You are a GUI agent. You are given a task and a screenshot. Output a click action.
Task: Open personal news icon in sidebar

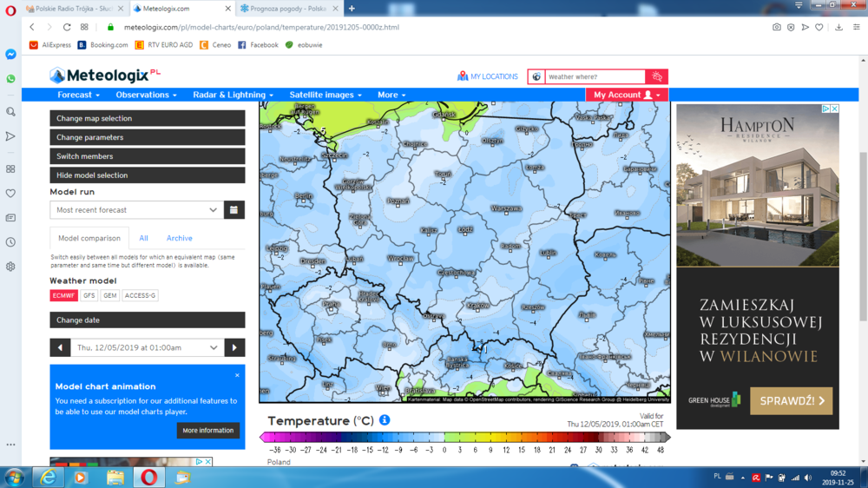click(x=10, y=218)
